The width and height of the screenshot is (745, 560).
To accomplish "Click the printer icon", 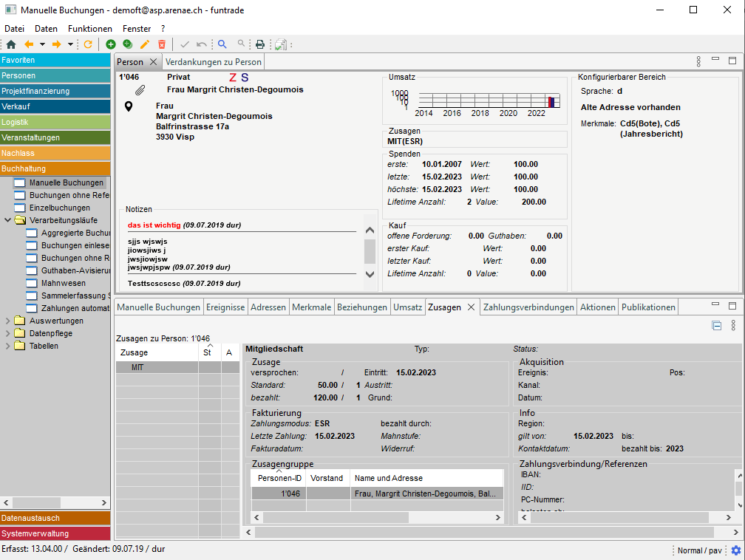I will (260, 44).
